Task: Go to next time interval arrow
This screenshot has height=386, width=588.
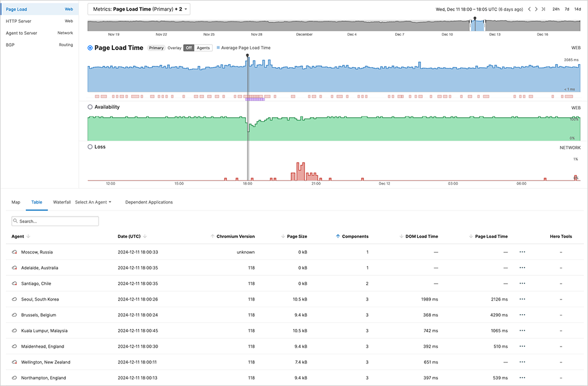Action: pos(536,9)
